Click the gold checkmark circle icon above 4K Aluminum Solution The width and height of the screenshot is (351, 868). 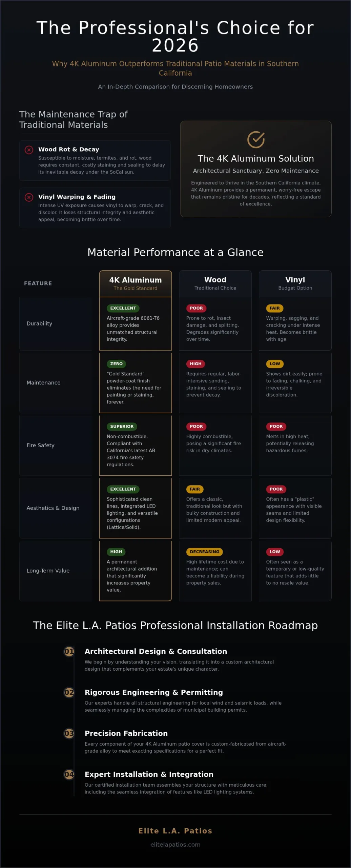(x=256, y=140)
